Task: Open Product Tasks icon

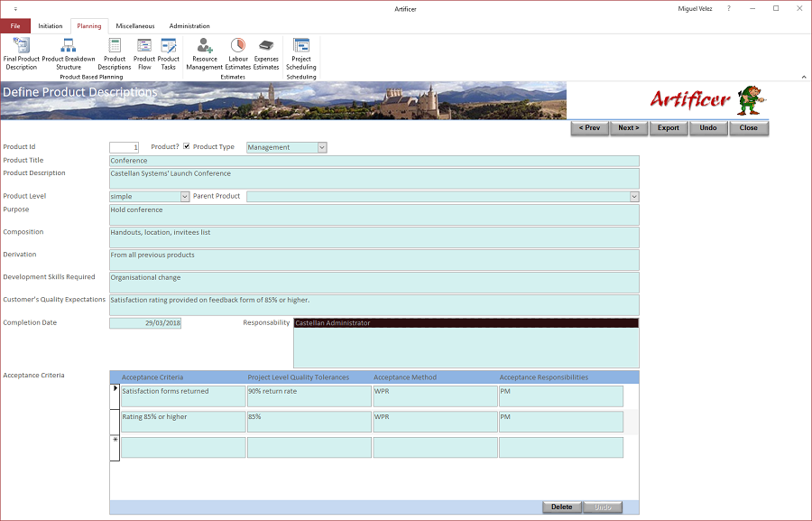Action: pyautogui.click(x=169, y=54)
